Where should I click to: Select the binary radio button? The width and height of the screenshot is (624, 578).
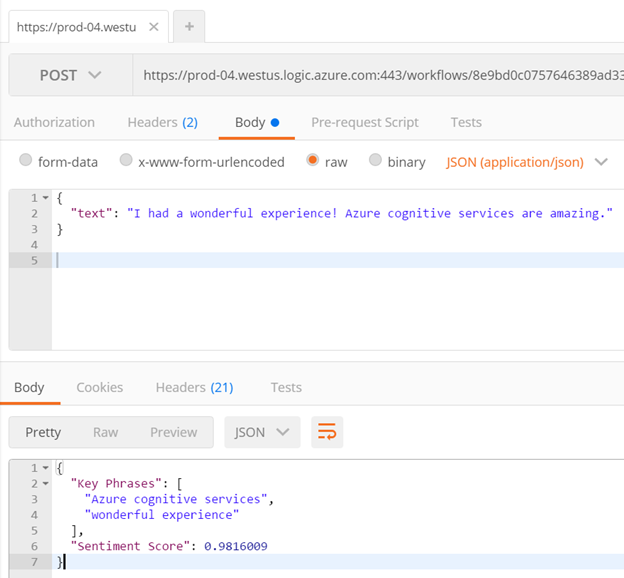pyautogui.click(x=375, y=160)
